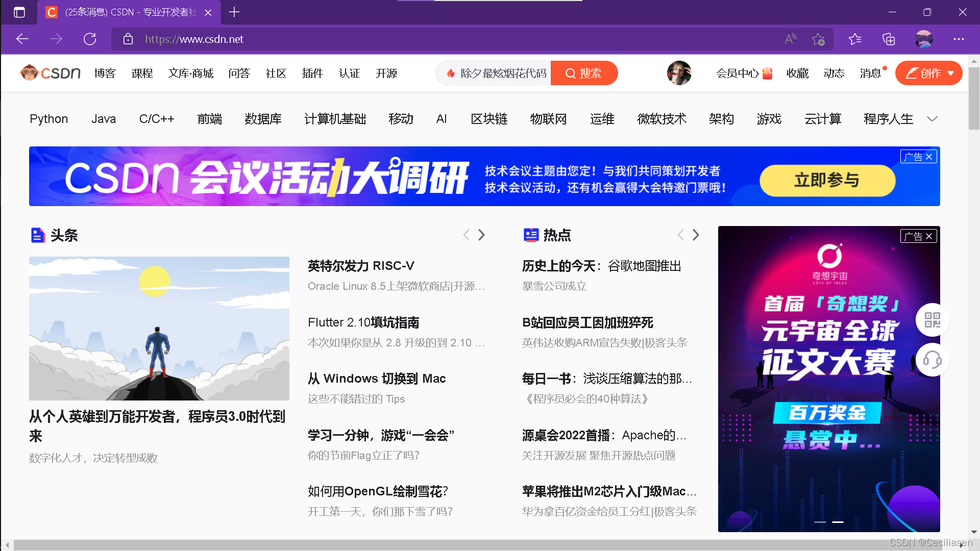Go to previous 热点 page arrow
Image resolution: width=980 pixels, height=551 pixels.
(x=680, y=235)
